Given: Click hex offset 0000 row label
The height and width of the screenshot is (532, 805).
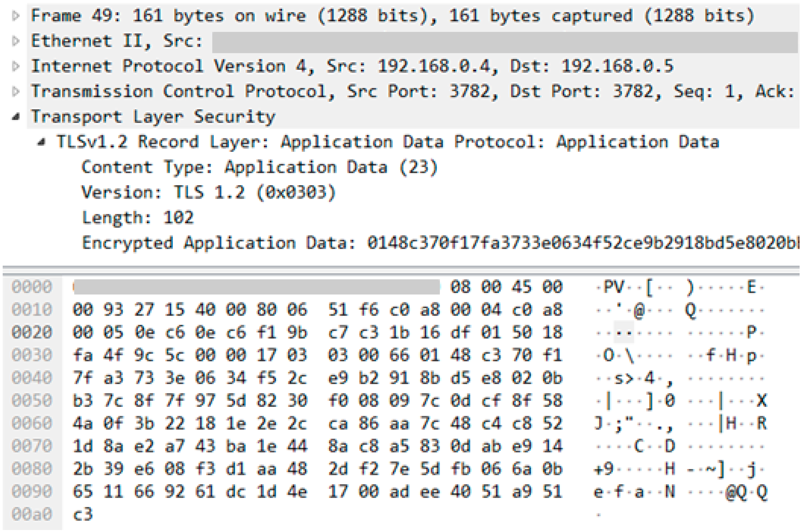Looking at the screenshot, I should (x=32, y=287).
